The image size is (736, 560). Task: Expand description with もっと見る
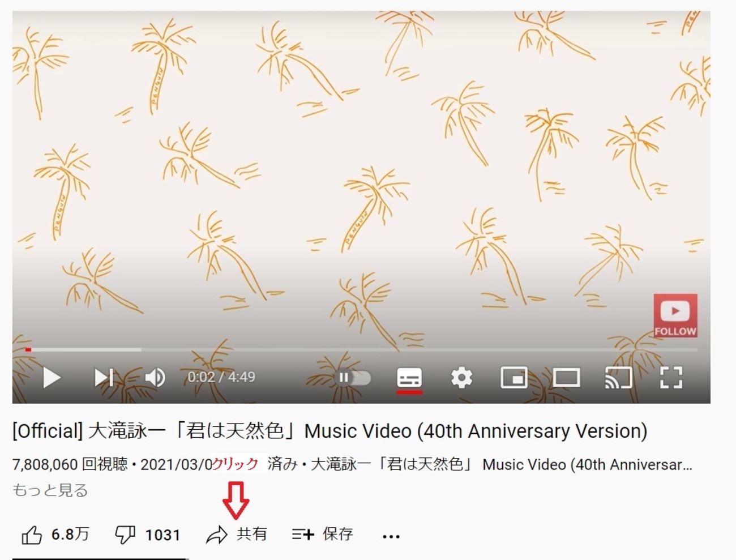point(50,490)
